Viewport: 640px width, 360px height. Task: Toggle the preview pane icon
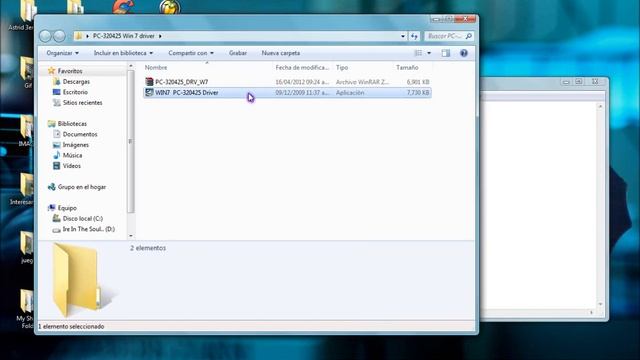(x=446, y=53)
